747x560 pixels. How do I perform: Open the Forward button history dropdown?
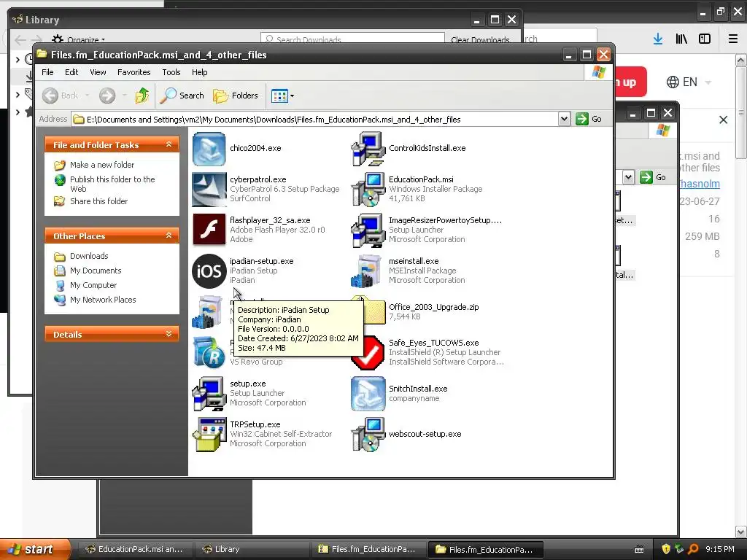pos(124,96)
